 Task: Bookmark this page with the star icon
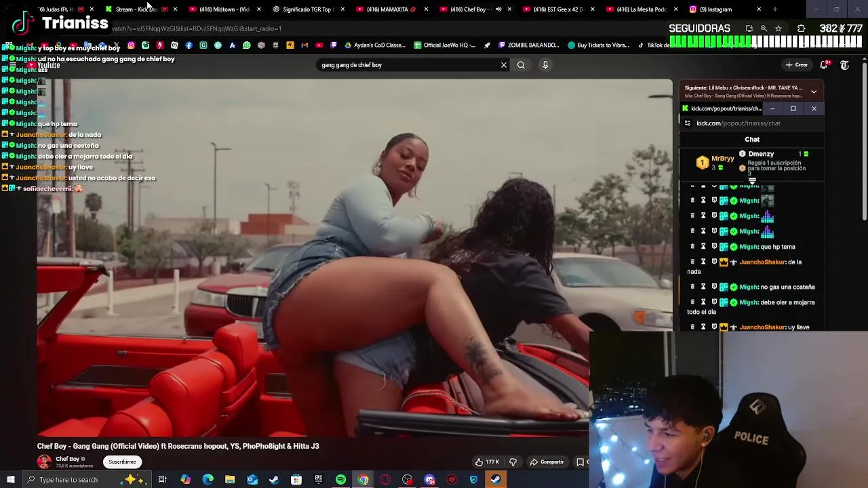(x=778, y=28)
